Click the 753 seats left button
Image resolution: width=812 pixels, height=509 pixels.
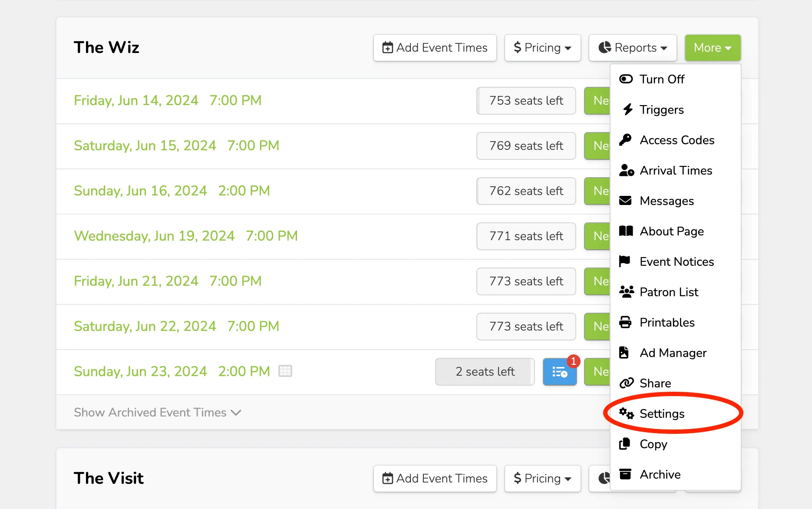(526, 101)
